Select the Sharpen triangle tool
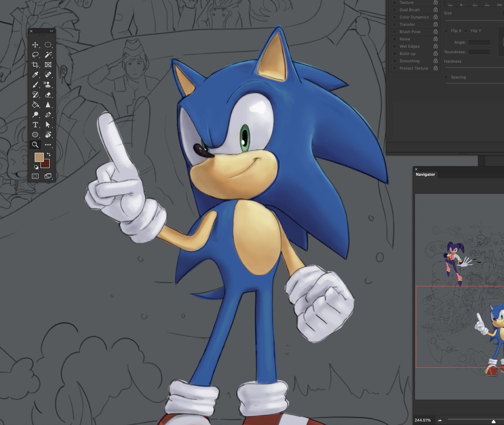 (48, 105)
